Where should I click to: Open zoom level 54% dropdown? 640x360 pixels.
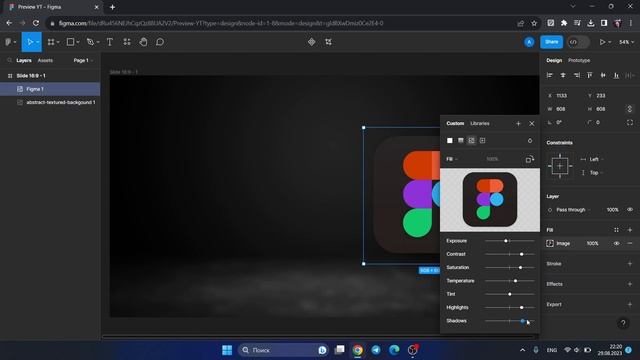[627, 42]
